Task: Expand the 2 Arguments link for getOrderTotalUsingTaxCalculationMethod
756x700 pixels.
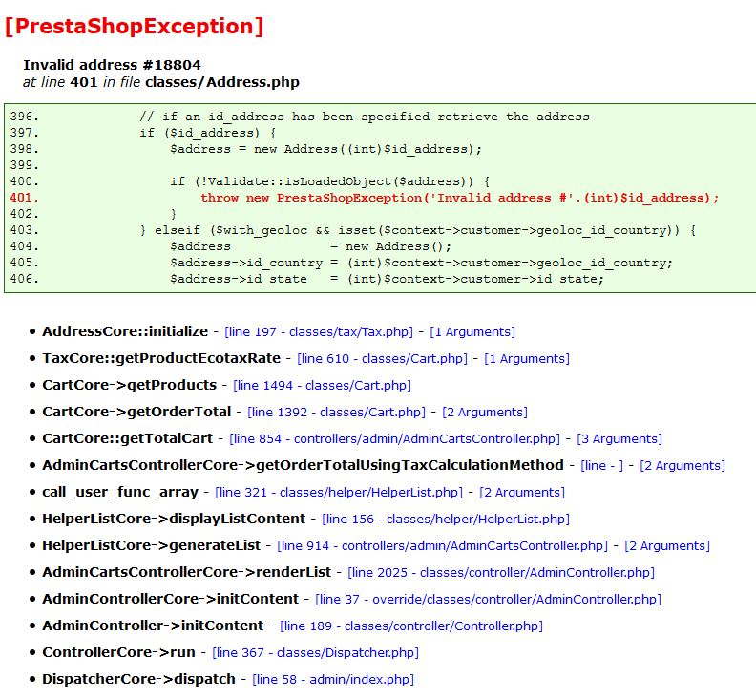Action: tap(682, 465)
